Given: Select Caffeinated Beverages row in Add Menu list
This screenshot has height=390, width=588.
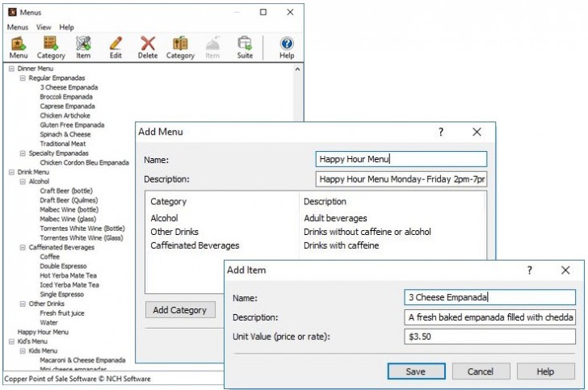Looking at the screenshot, I should (316, 245).
